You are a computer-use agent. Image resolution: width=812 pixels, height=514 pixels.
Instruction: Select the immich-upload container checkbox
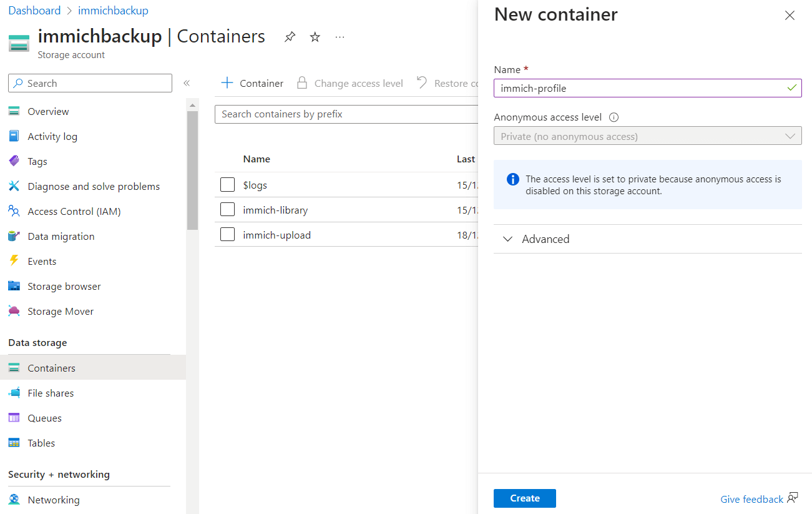[x=227, y=235]
